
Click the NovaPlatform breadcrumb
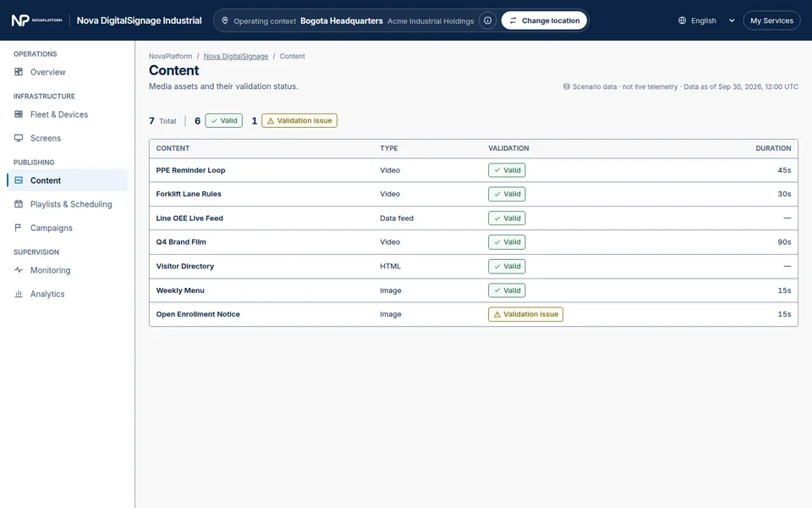click(170, 57)
